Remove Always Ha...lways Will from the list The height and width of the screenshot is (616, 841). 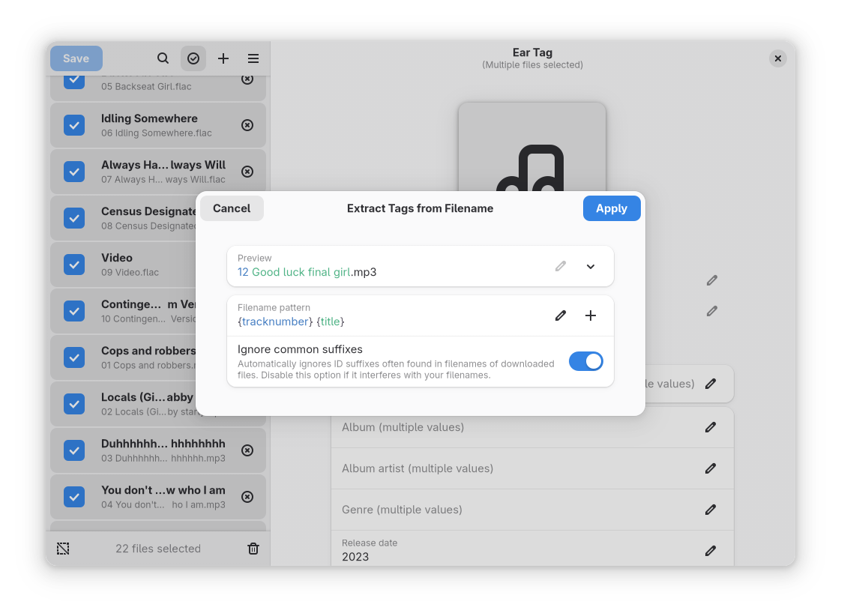(x=247, y=172)
